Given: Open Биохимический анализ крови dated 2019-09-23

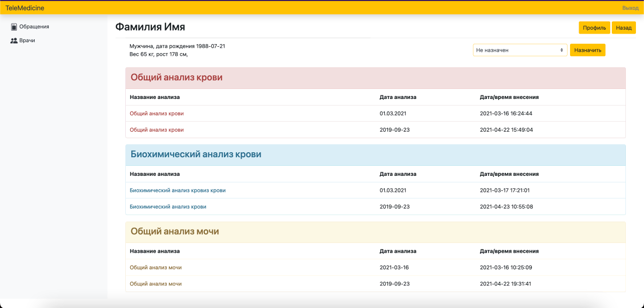Looking at the screenshot, I should point(168,207).
